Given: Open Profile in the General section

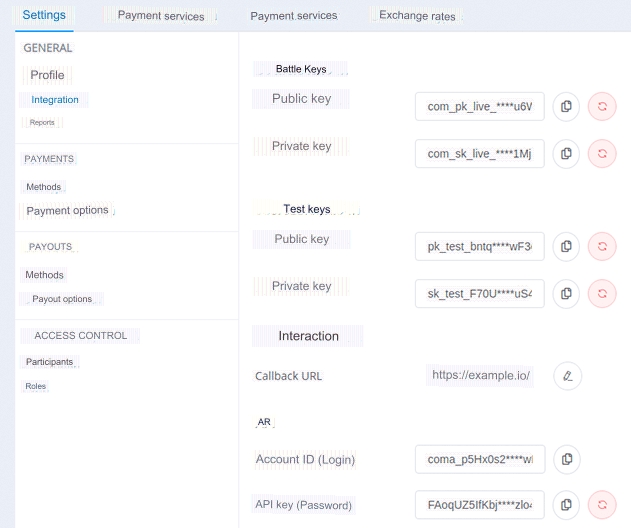Looking at the screenshot, I should [x=47, y=75].
